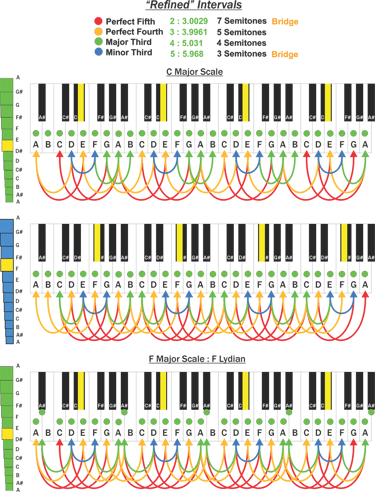
Task: Click the "F Major Scale : F Lydian" heading
Action: coord(197,359)
